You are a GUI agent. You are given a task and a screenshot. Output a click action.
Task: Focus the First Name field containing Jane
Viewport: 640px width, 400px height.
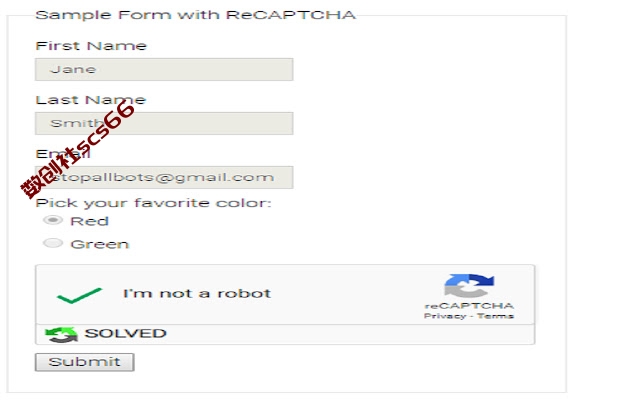(x=164, y=69)
